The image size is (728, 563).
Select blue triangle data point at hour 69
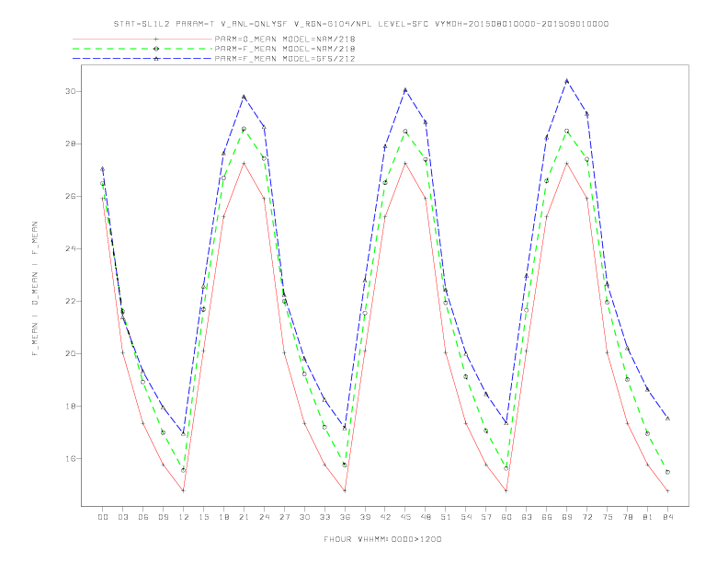[567, 81]
